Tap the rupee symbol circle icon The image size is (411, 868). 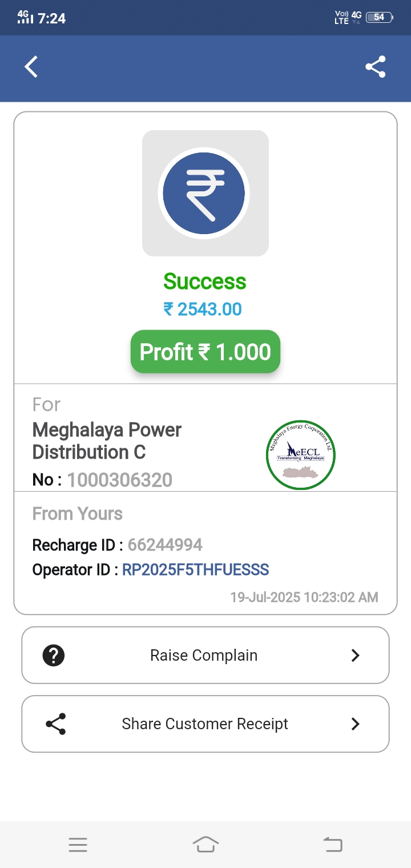tap(204, 193)
